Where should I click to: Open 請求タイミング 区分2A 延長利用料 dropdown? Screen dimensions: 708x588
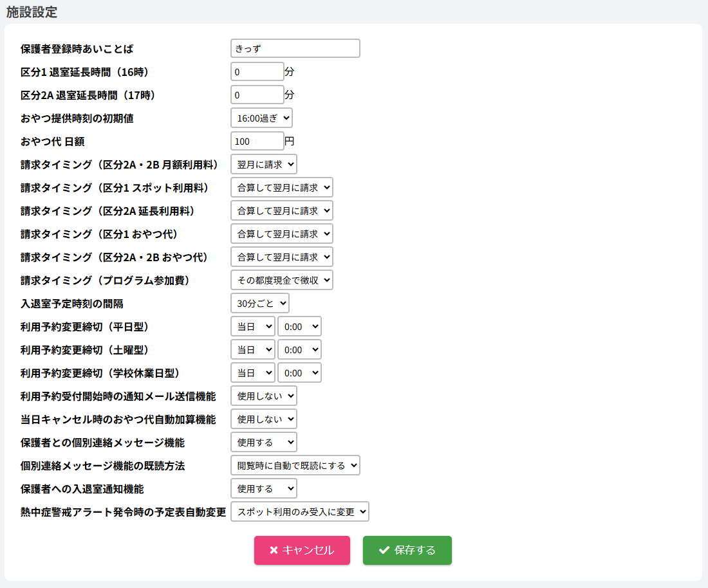point(282,210)
